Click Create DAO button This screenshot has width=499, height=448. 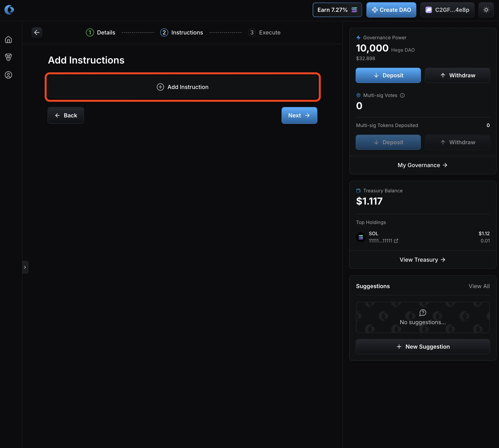point(391,10)
